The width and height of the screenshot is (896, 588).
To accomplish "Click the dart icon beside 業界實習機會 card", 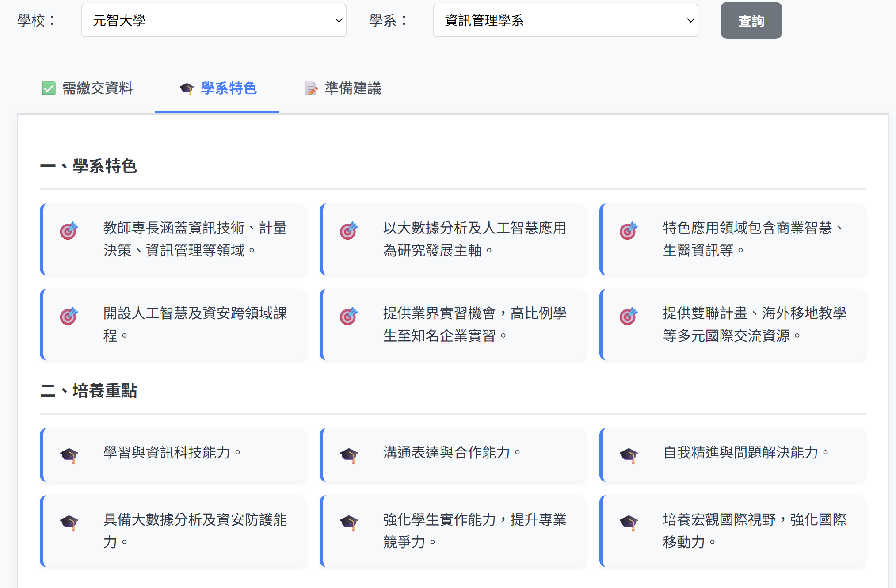I will 349,316.
